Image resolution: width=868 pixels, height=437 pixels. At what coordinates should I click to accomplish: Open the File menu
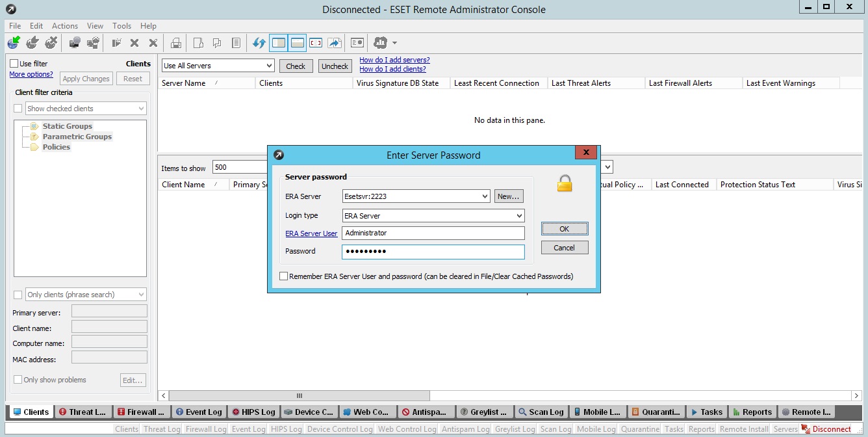pyautogui.click(x=15, y=26)
